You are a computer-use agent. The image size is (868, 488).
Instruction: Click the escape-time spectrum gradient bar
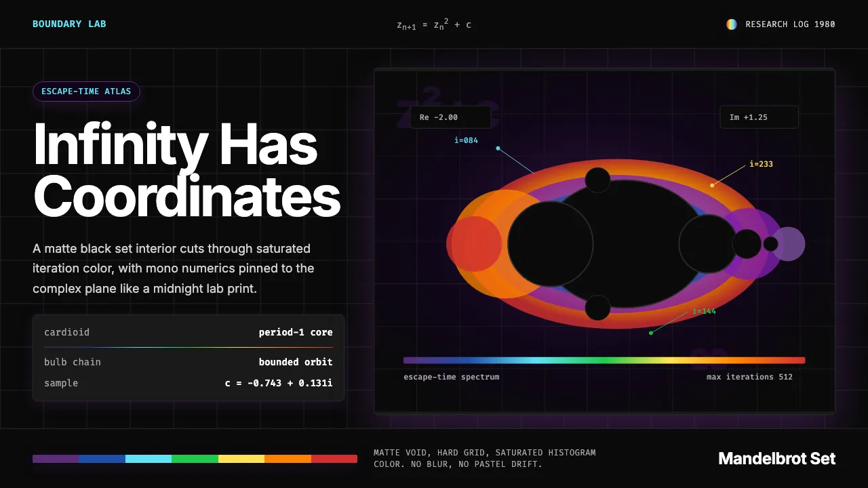[604, 361]
